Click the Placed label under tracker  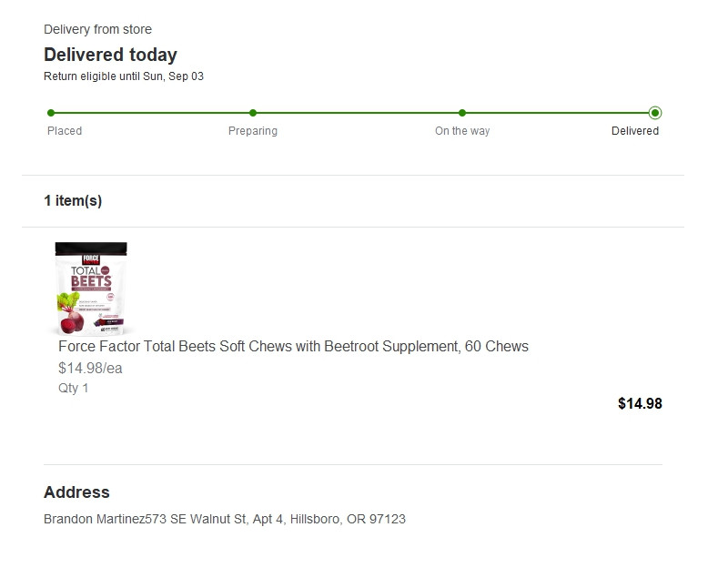point(65,131)
